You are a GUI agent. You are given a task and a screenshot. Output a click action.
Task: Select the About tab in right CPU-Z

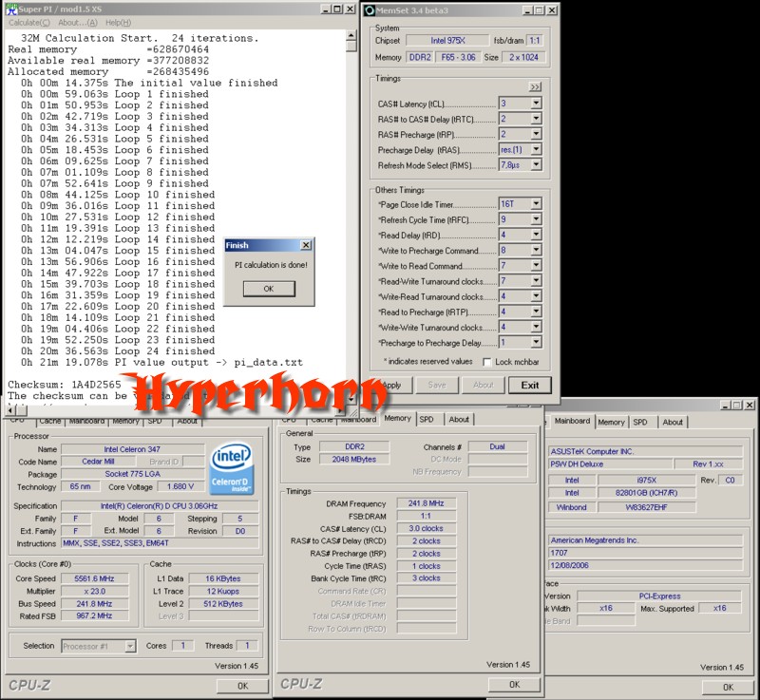tap(673, 423)
